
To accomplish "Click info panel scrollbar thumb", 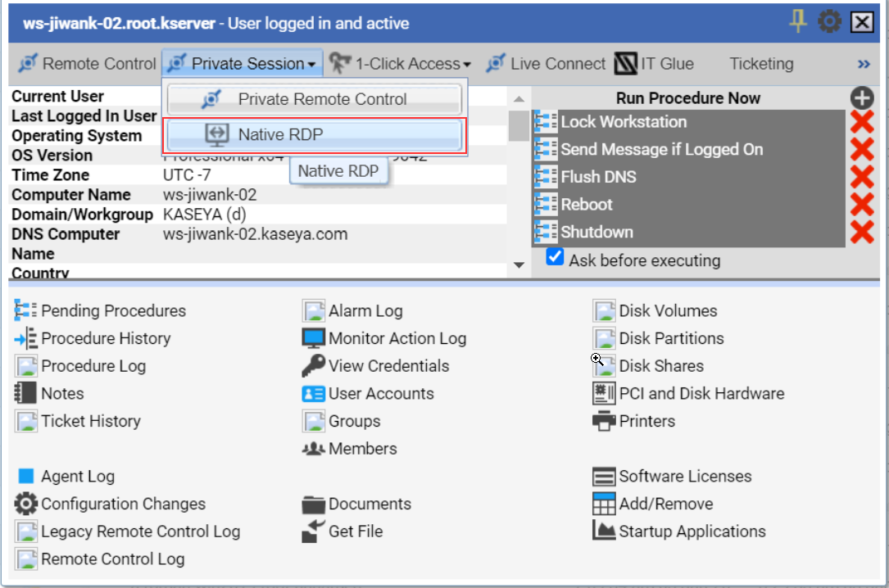I will 518,126.
